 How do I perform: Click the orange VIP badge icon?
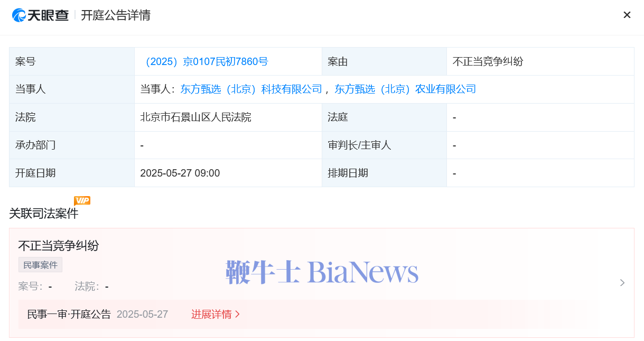pyautogui.click(x=82, y=200)
